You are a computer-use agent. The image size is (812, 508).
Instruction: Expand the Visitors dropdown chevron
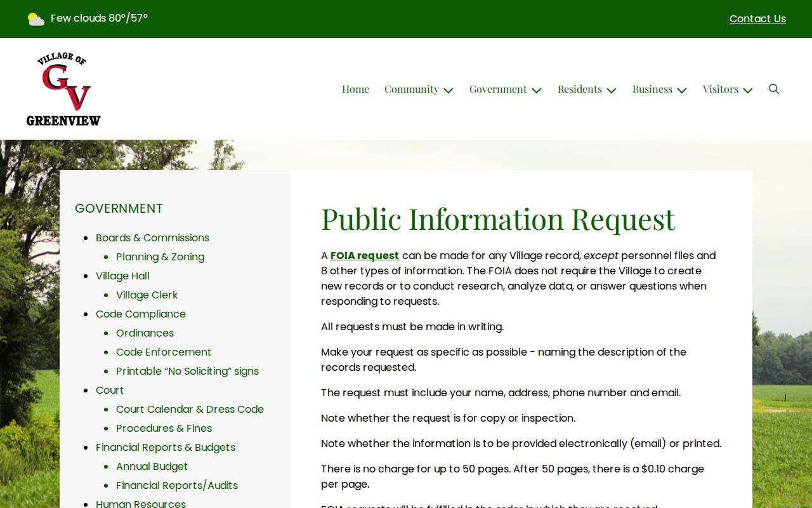748,90
